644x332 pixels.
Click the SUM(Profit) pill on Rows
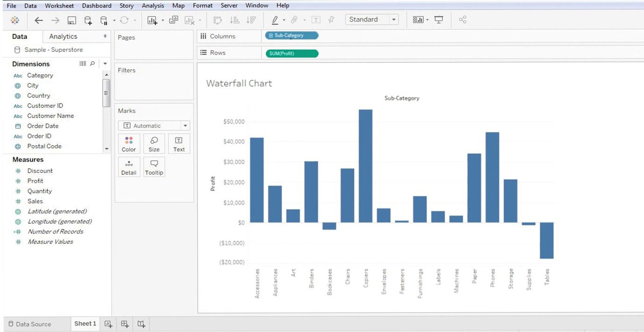point(291,53)
